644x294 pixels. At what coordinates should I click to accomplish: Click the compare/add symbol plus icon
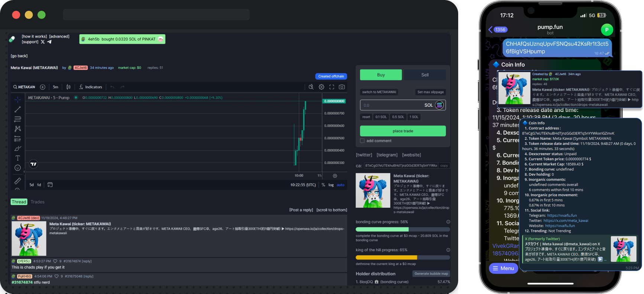pyautogui.click(x=43, y=87)
